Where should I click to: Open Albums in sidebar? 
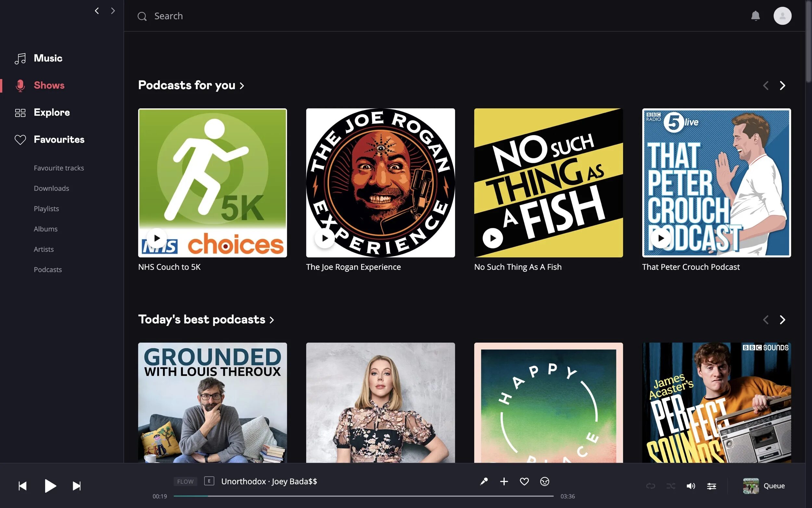[x=46, y=229]
